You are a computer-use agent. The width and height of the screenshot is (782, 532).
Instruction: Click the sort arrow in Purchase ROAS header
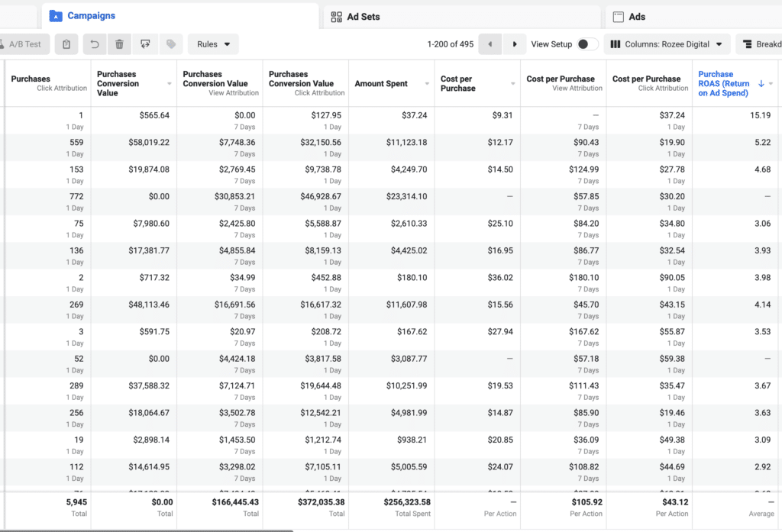pos(761,84)
